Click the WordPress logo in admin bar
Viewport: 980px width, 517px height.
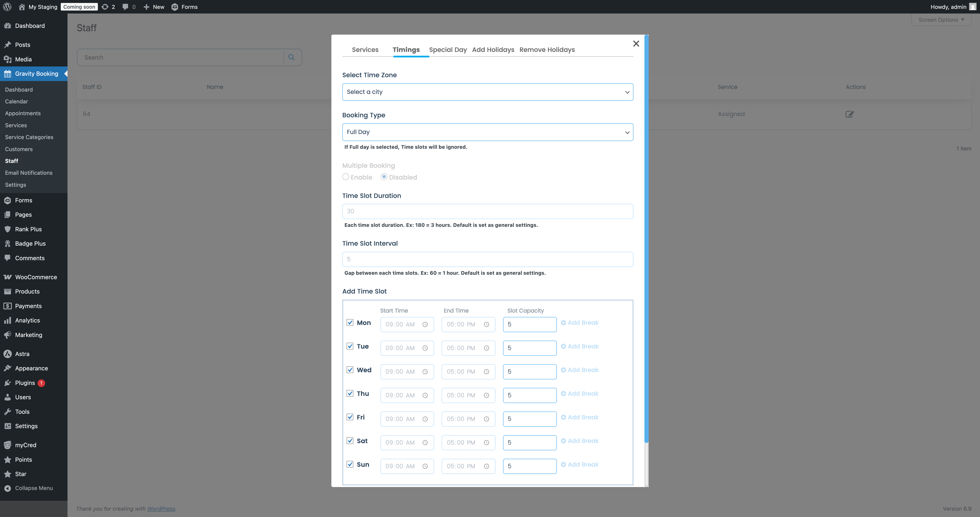(x=7, y=7)
